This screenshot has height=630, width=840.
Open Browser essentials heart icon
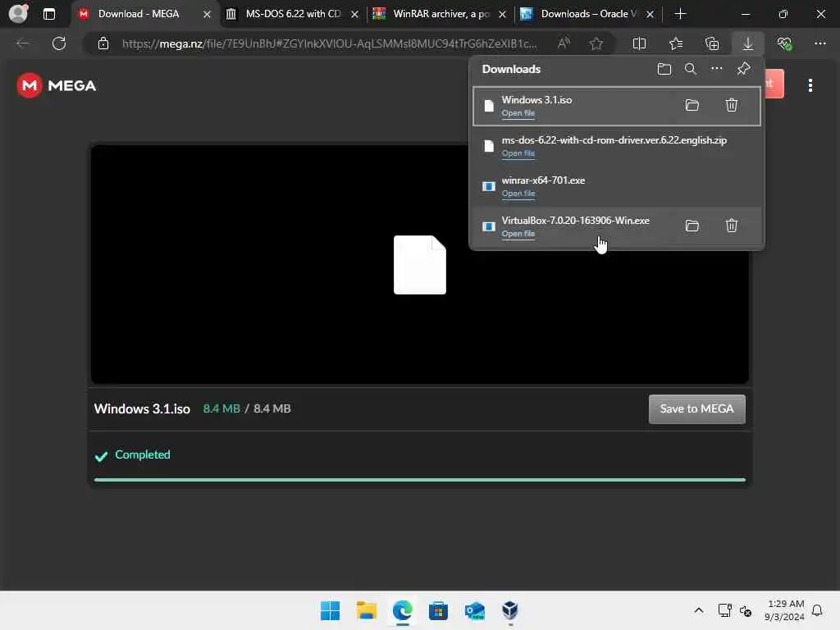784,43
